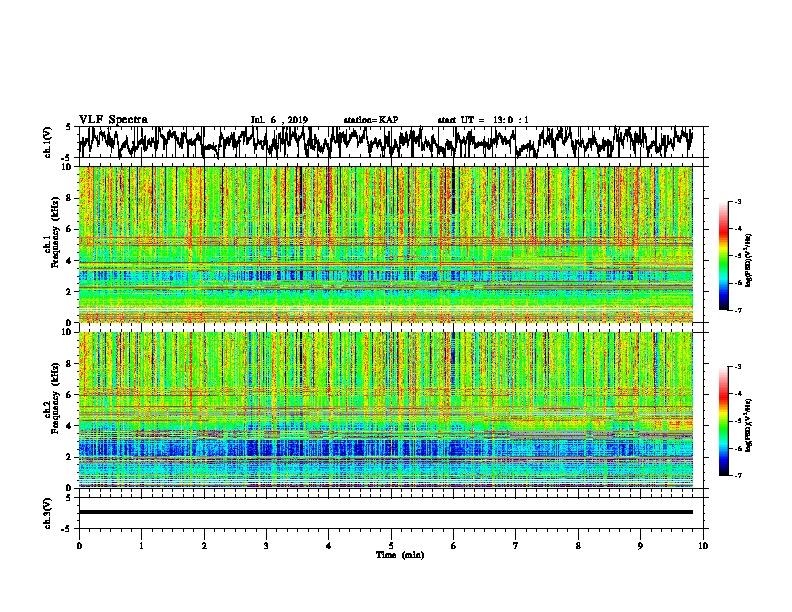This screenshot has height=612, width=792.
Task: Click the "VLF Spectra" plot title
Action: [x=113, y=120]
